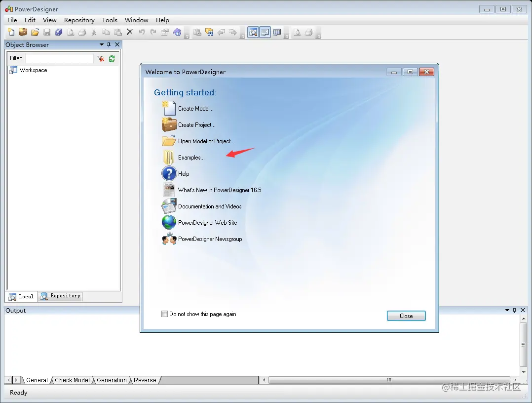The width and height of the screenshot is (532, 403).
Task: Click the repository check-in right arrow icon
Action: [x=233, y=32]
